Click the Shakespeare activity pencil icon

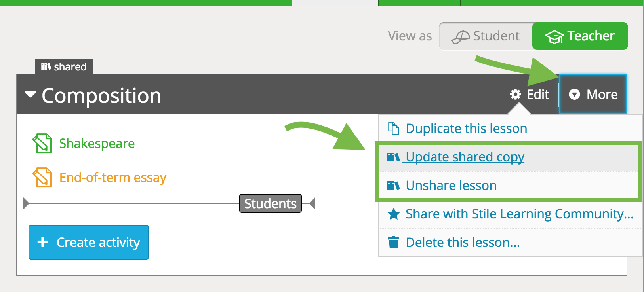[42, 143]
